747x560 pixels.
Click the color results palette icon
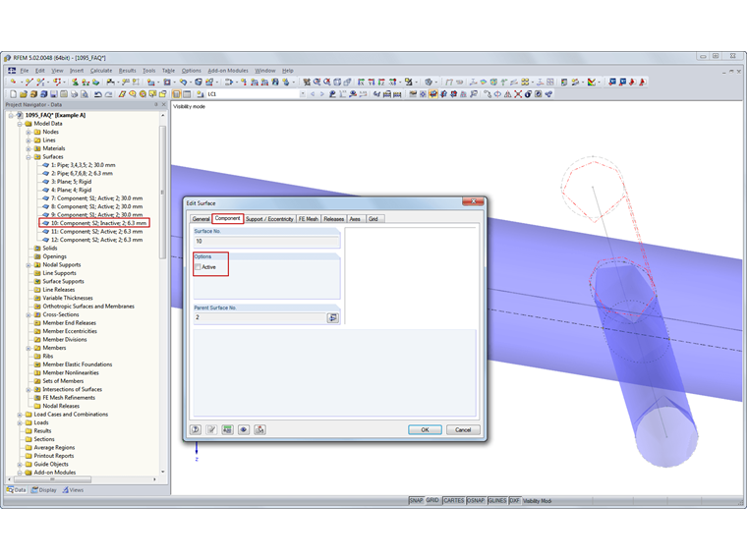[592, 82]
